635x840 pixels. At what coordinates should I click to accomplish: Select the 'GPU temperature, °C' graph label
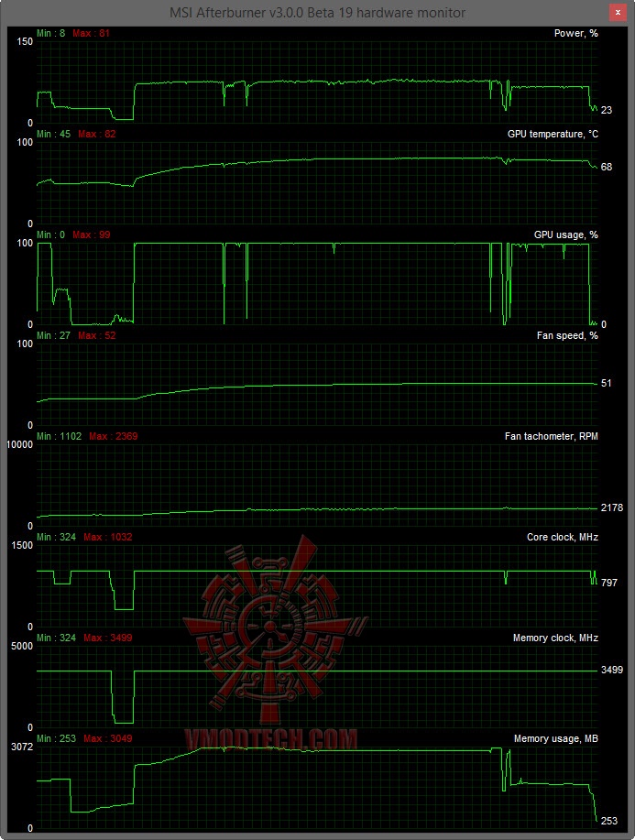553,134
